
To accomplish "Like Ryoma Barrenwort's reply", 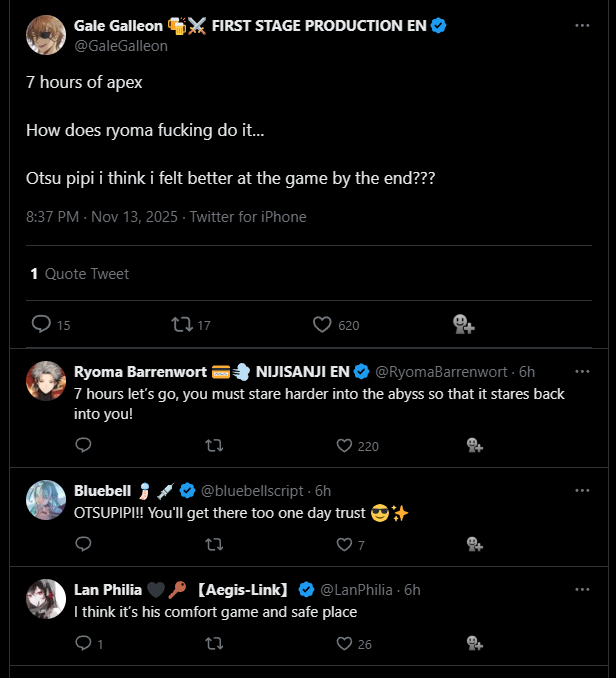I will click(x=344, y=445).
